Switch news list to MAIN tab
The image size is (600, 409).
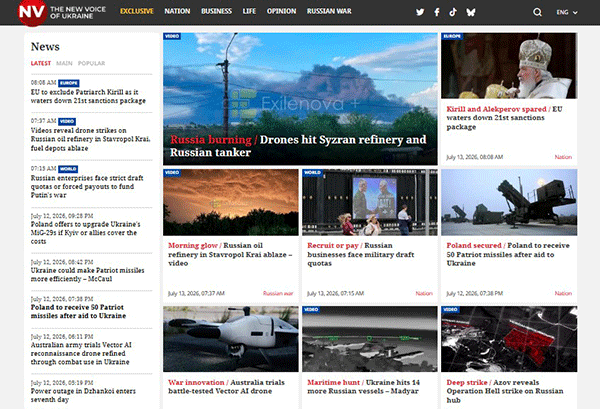click(64, 63)
